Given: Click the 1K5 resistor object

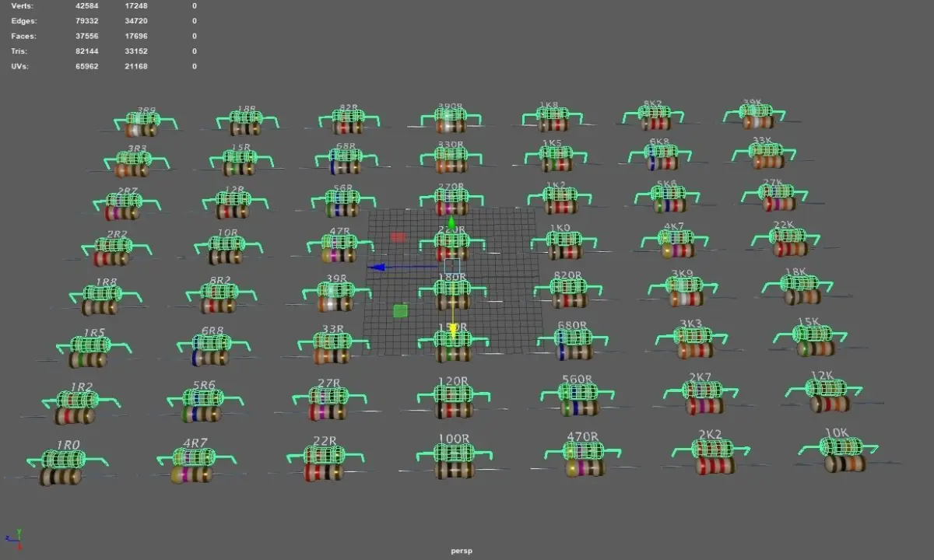Looking at the screenshot, I should coord(555,159).
